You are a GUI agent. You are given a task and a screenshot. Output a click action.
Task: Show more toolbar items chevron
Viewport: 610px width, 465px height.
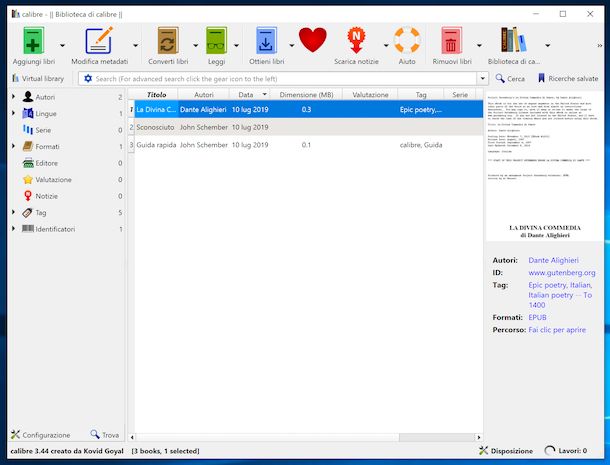pyautogui.click(x=599, y=46)
